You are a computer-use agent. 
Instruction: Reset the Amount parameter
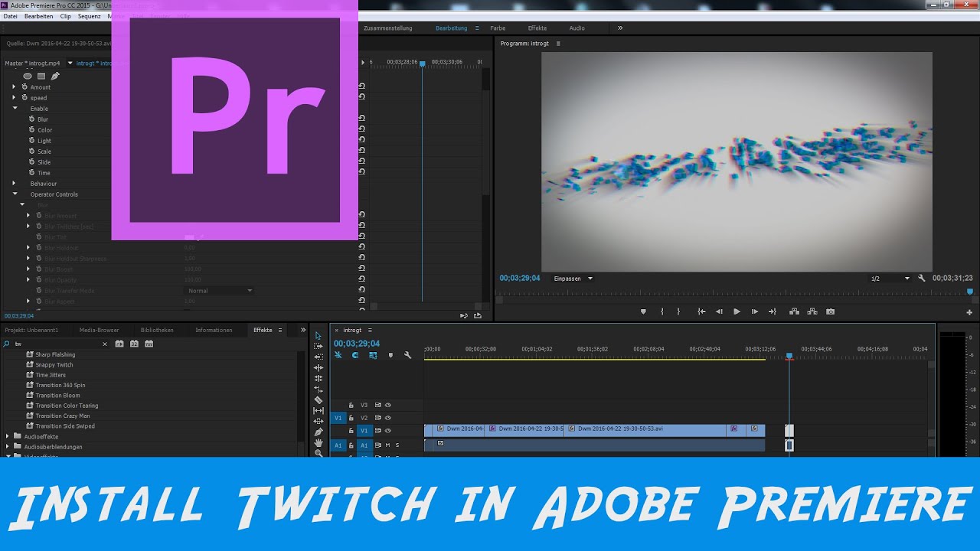tap(361, 86)
